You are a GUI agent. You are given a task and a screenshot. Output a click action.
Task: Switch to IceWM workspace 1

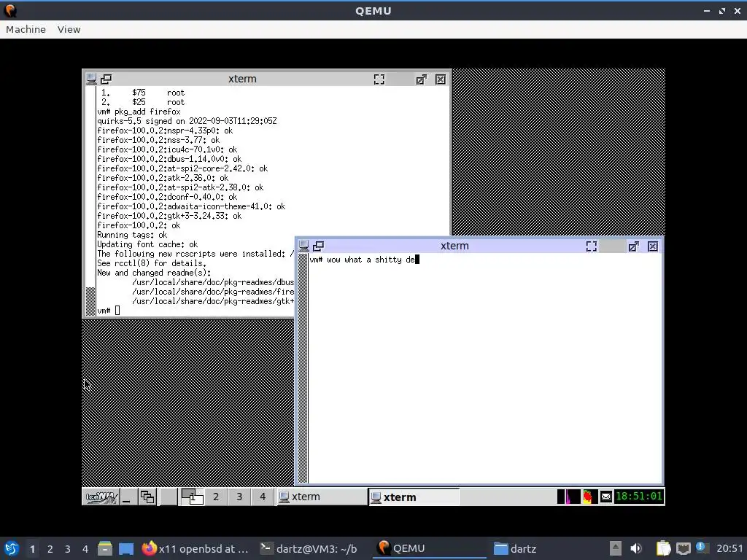(192, 497)
